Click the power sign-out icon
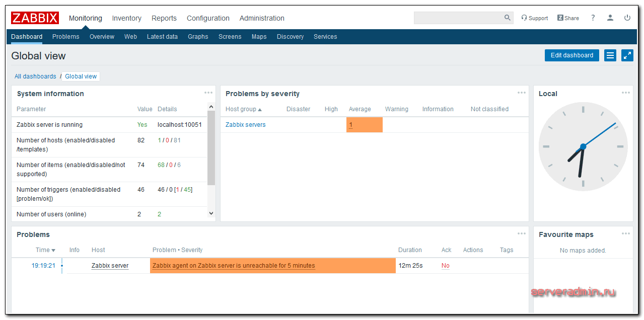Viewport: 644px width, 320px height. 627,18
